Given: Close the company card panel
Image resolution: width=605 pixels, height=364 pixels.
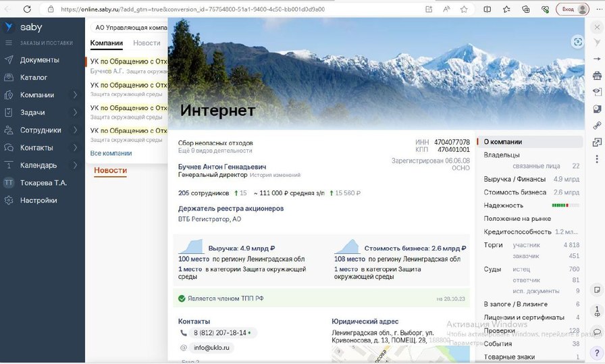Looking at the screenshot, I should (x=597, y=27).
